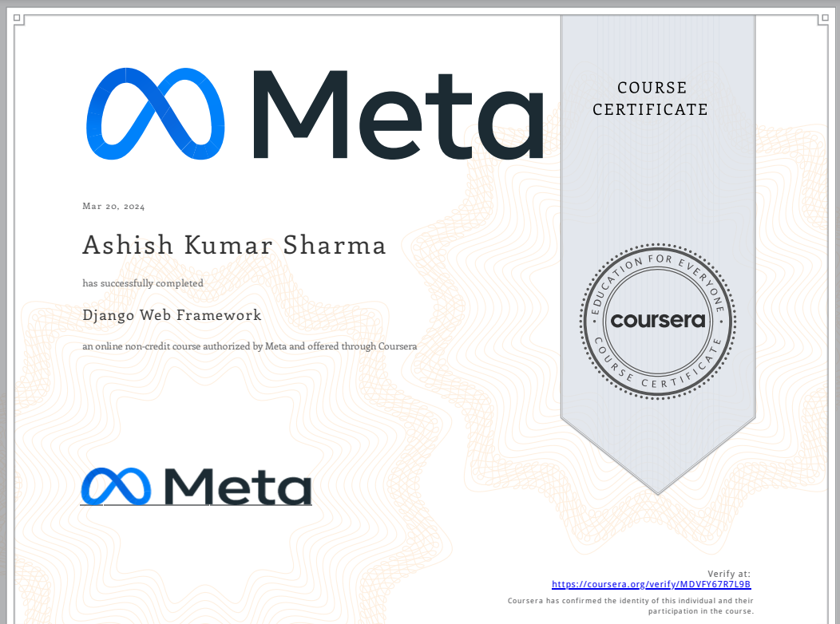Click the name Ashish Kumar Sharma
This screenshot has width=840, height=624.
click(234, 246)
